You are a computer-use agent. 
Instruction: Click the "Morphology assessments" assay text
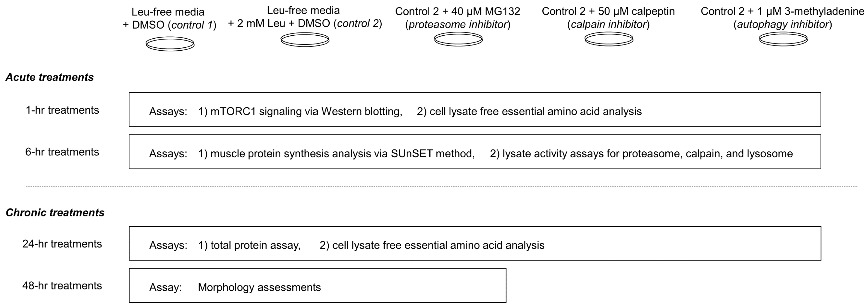(x=259, y=287)
